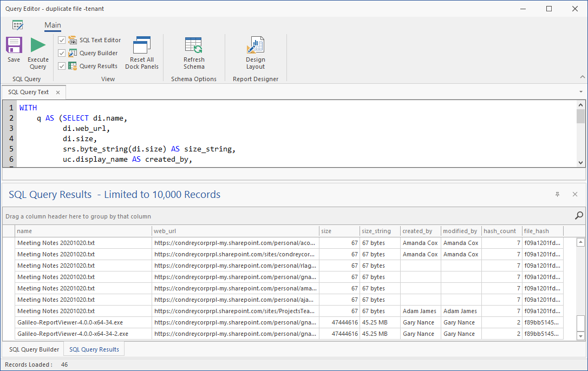Sort by the hash_count column header
This screenshot has height=371, width=588.
point(501,231)
